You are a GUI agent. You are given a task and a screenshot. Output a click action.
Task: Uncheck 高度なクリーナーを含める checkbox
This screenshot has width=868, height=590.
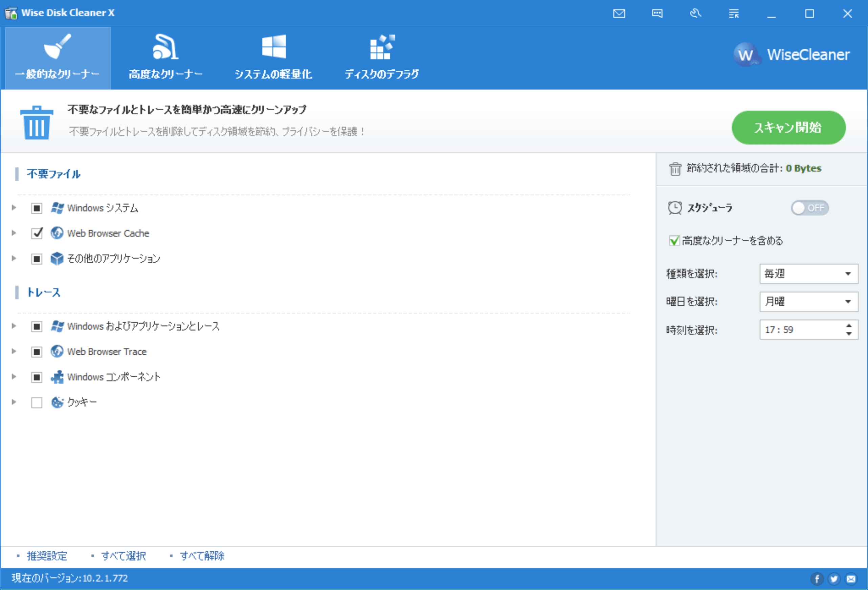click(x=674, y=241)
